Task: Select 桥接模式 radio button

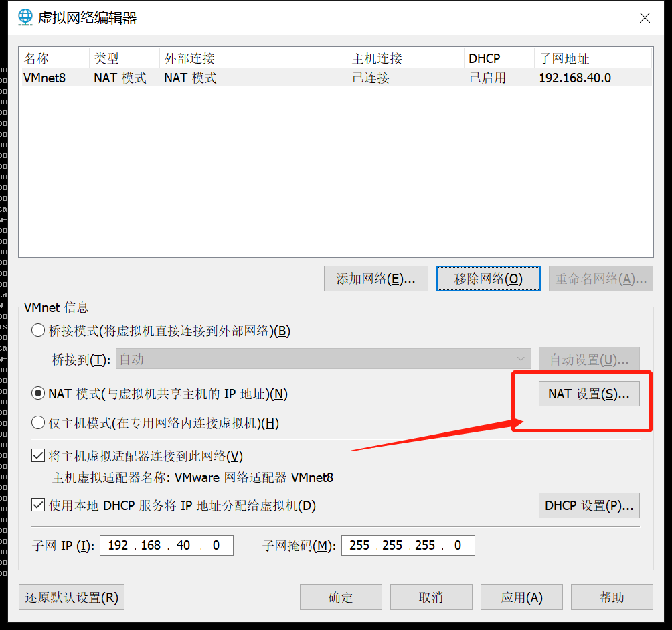Action: point(38,330)
